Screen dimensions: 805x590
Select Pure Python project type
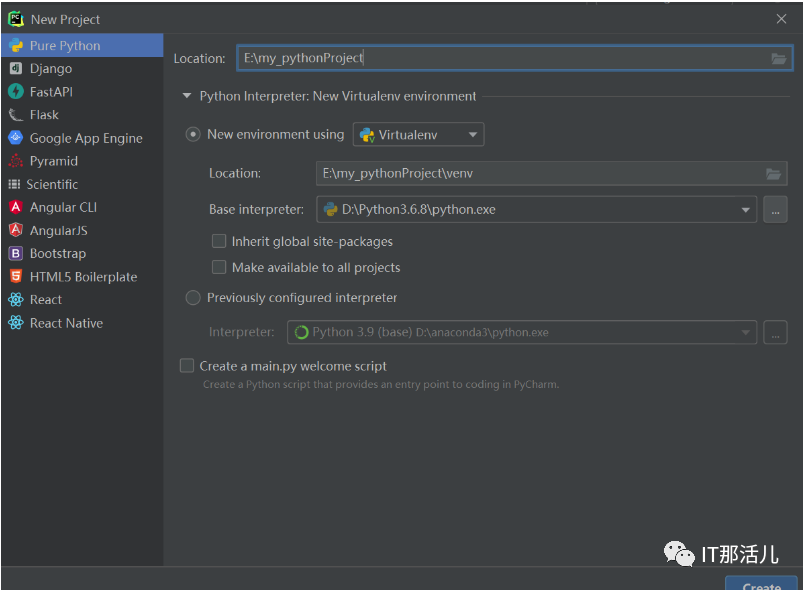click(82, 46)
